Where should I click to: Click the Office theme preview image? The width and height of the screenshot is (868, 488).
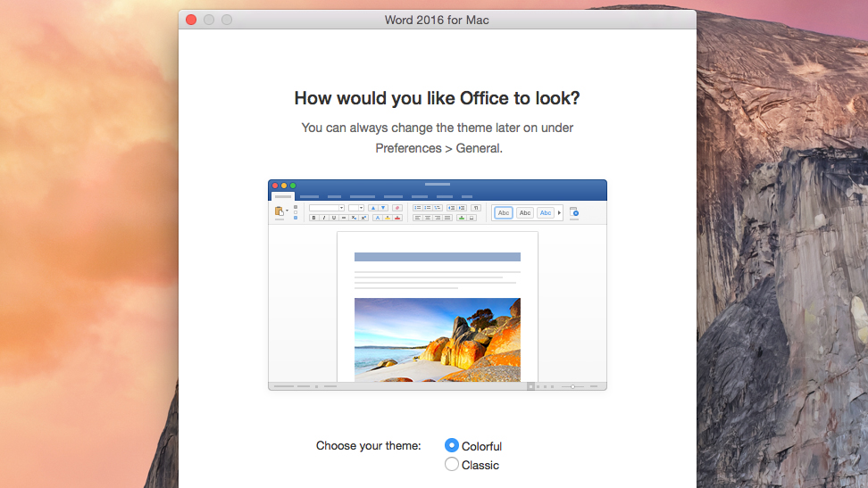click(438, 285)
